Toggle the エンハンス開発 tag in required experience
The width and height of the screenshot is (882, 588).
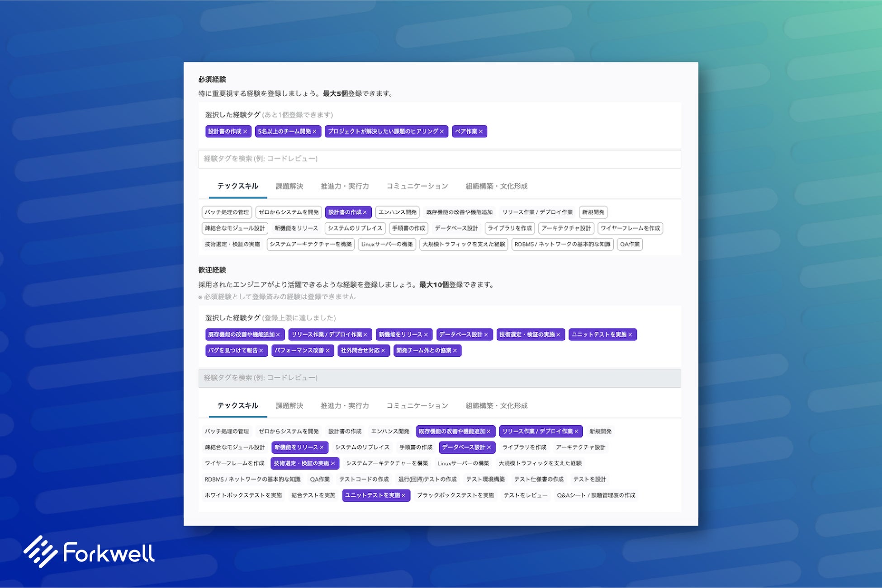click(397, 212)
